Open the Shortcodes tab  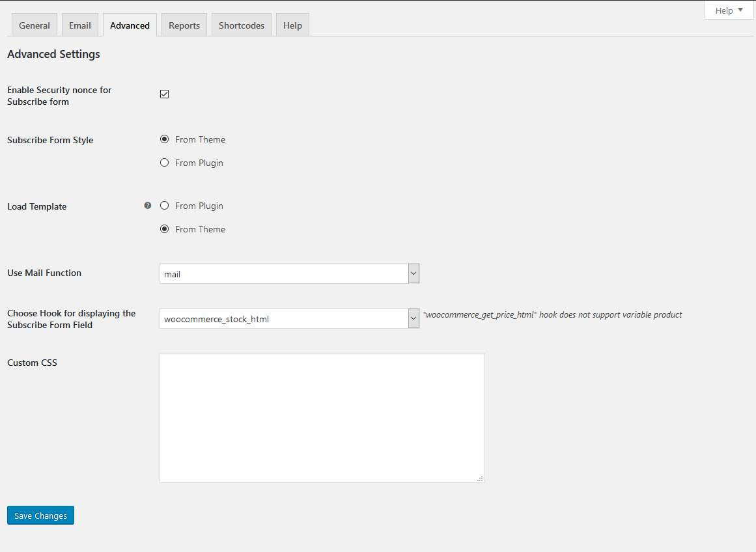pos(241,24)
